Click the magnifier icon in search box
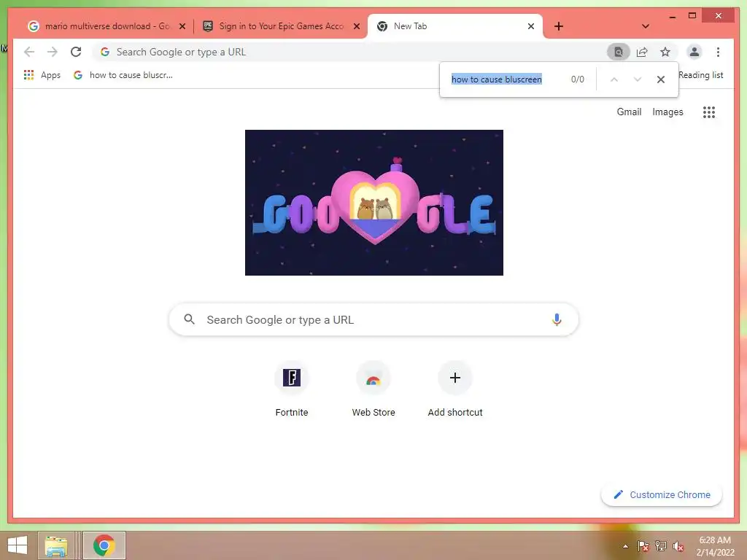Image resolution: width=747 pixels, height=560 pixels. pos(189,319)
